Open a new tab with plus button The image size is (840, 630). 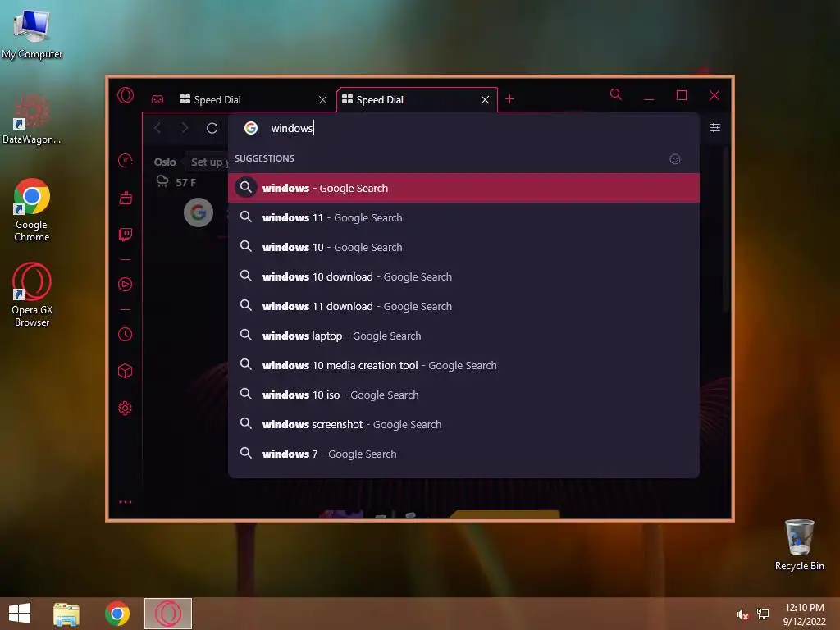(510, 99)
